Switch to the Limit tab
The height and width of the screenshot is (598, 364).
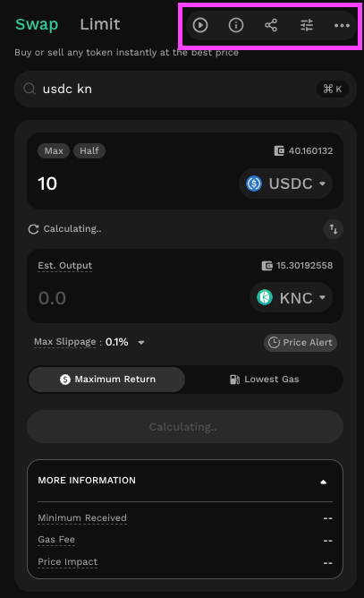(100, 24)
